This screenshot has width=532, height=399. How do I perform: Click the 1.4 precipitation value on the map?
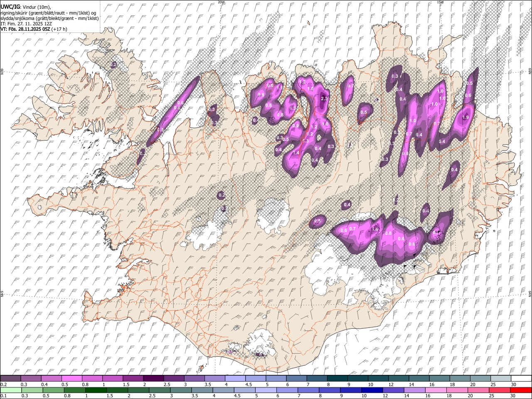click(296, 153)
